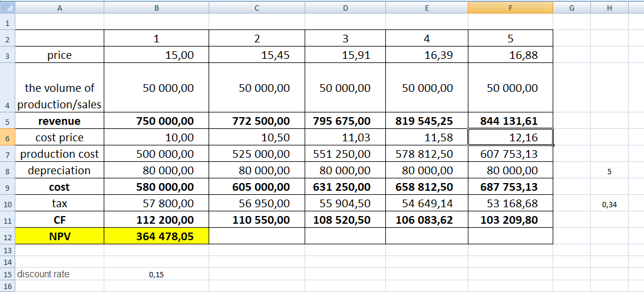Select row 12 header
644x292 pixels.
coord(7,237)
